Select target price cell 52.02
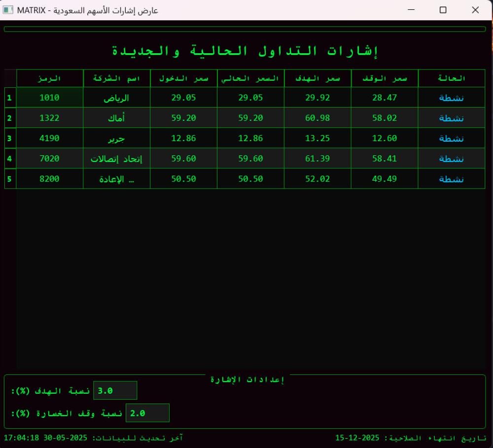This screenshot has height=448, width=493. tap(317, 179)
